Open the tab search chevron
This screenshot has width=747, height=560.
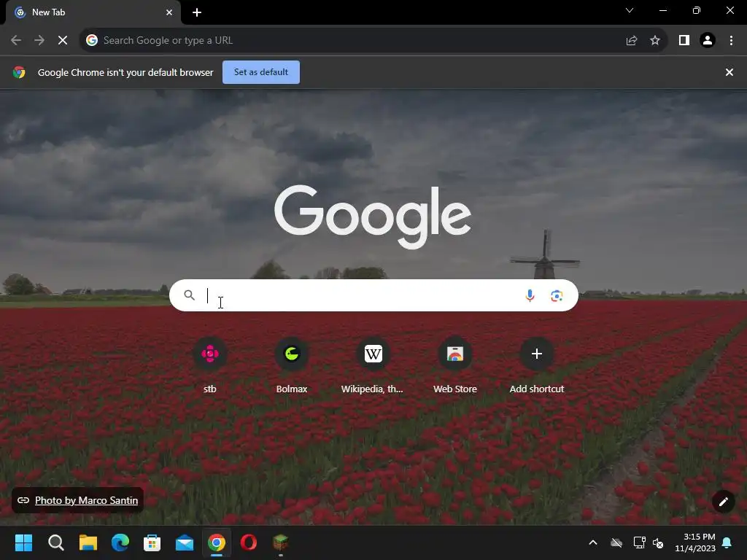630,10
